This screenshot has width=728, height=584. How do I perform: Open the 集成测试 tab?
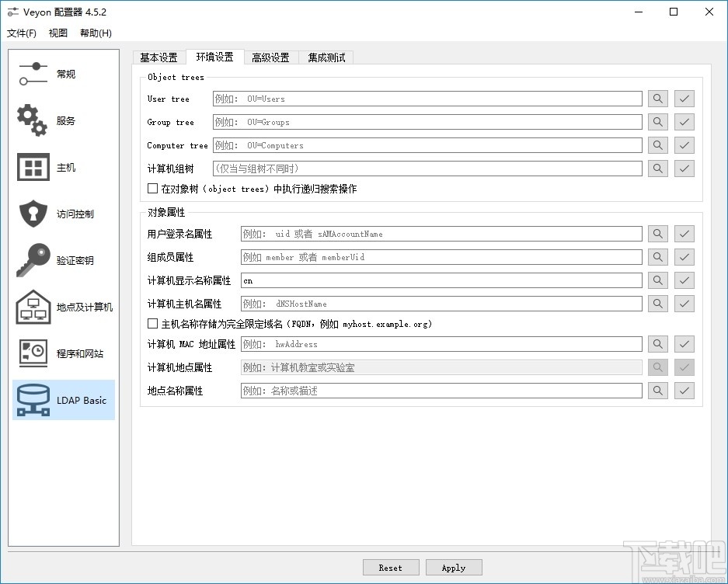tap(326, 57)
